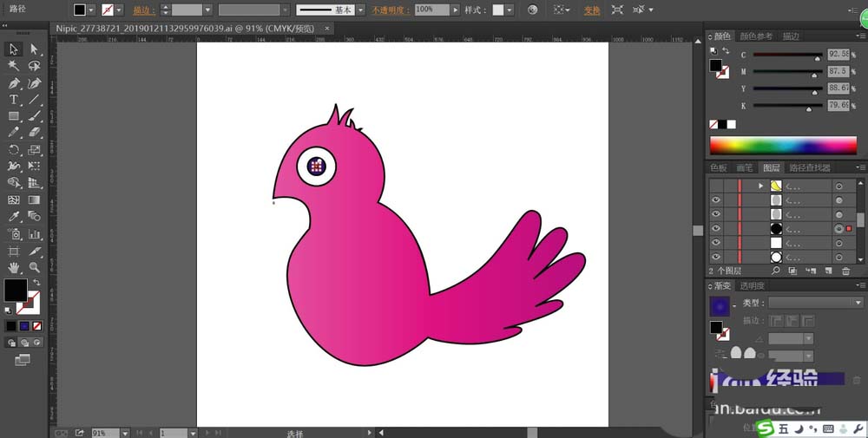Switch to the 描边 panel tab
Screen dimensions: 868x438
click(791, 36)
